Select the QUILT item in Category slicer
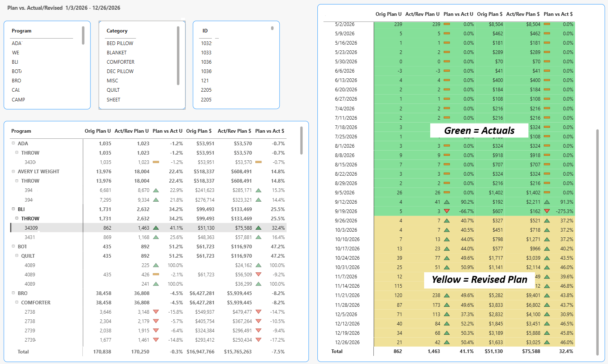Image resolution: width=608 pixels, height=364 pixels. (113, 90)
